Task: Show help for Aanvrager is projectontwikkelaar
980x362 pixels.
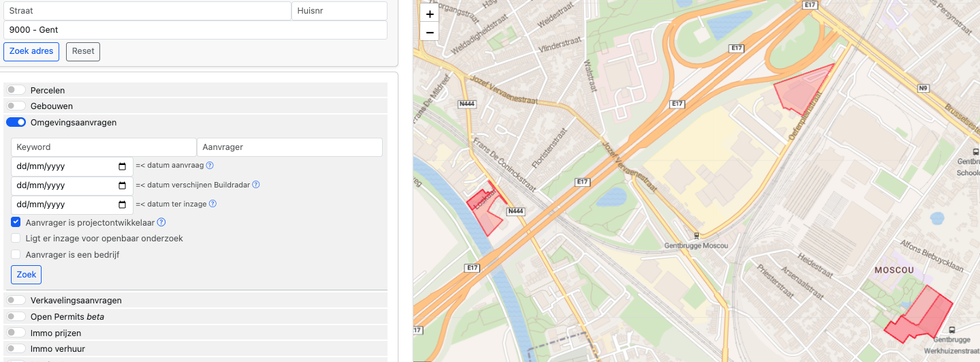Action: 161,222
